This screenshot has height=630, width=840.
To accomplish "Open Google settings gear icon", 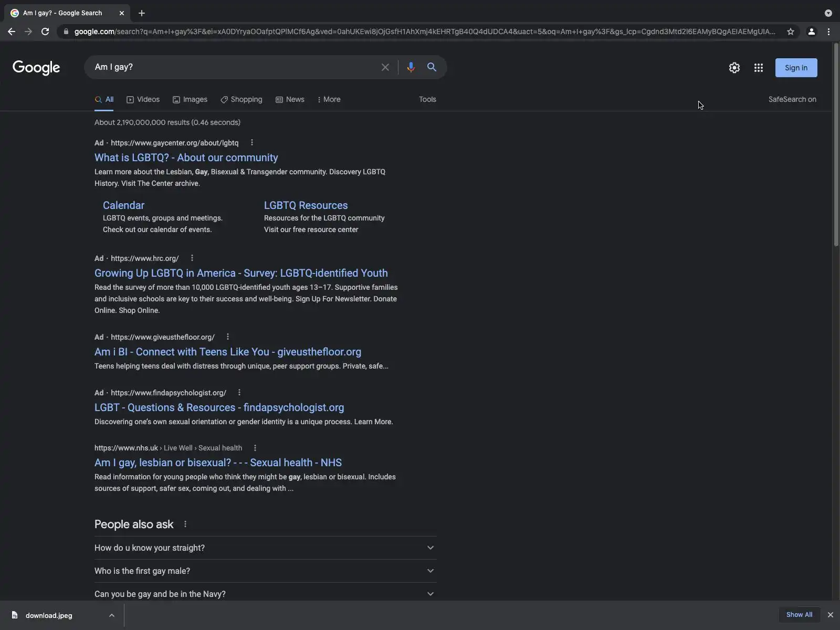I will point(734,68).
